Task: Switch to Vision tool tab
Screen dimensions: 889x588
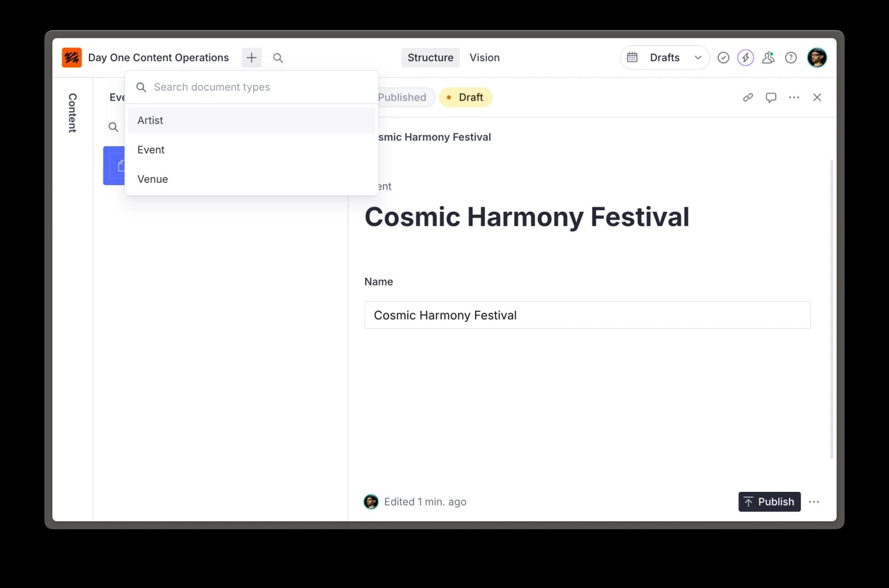Action: click(x=485, y=58)
